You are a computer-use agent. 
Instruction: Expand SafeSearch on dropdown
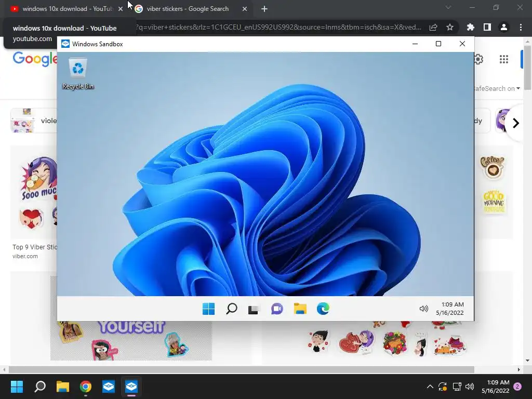coord(497,88)
